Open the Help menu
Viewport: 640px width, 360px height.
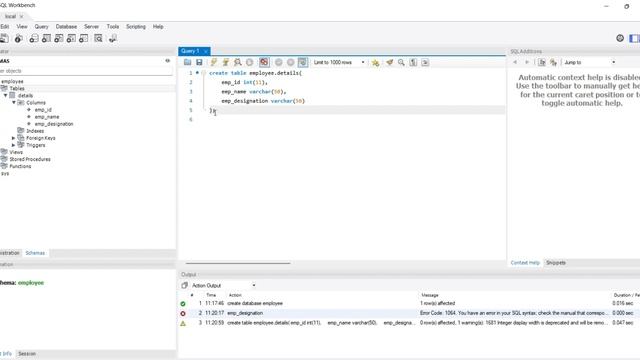(158, 27)
